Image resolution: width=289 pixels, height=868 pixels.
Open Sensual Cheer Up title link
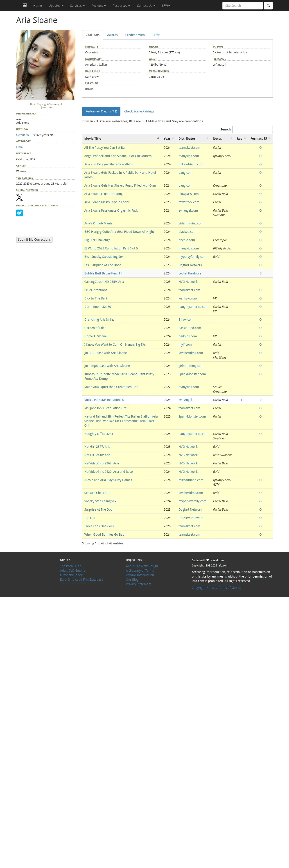[x=97, y=493]
